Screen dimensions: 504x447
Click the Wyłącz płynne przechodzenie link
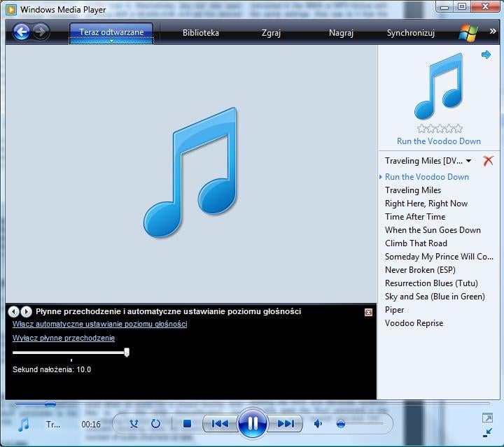click(64, 338)
